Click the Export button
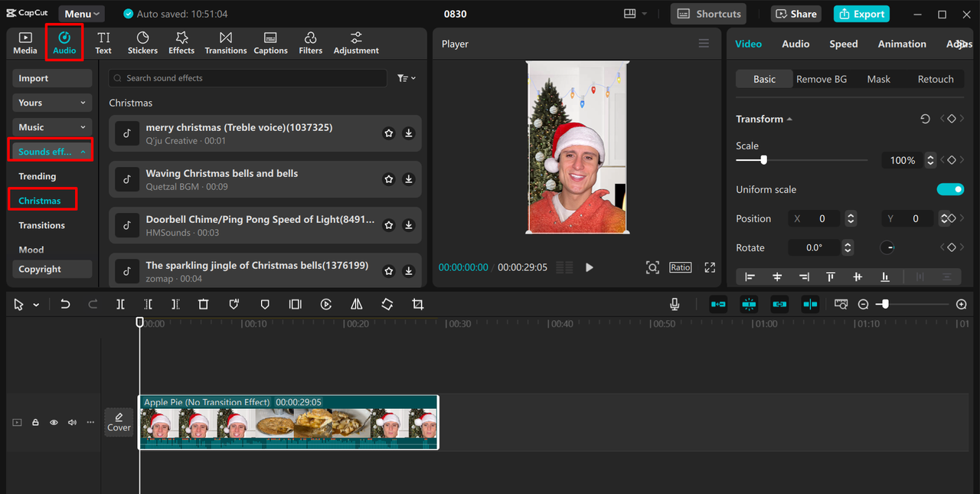Viewport: 980px width, 494px height. click(x=861, y=14)
